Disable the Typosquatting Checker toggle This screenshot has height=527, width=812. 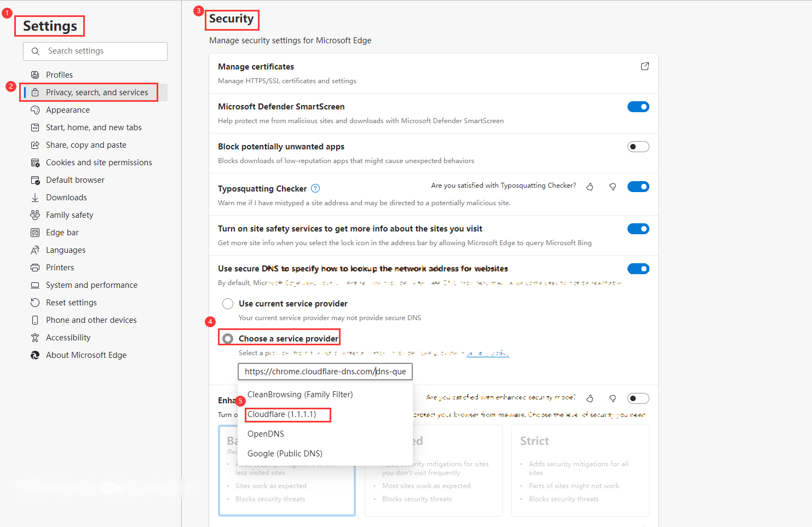(638, 187)
